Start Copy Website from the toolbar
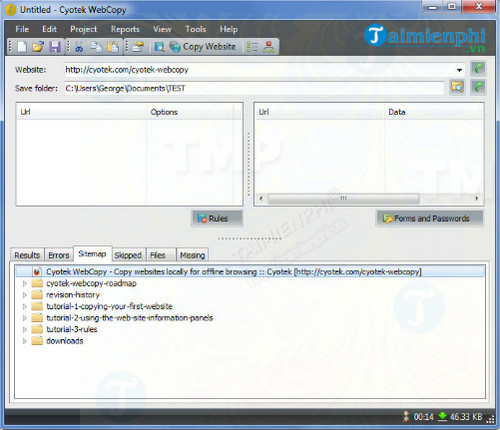The width and height of the screenshot is (500, 430). pyautogui.click(x=203, y=47)
